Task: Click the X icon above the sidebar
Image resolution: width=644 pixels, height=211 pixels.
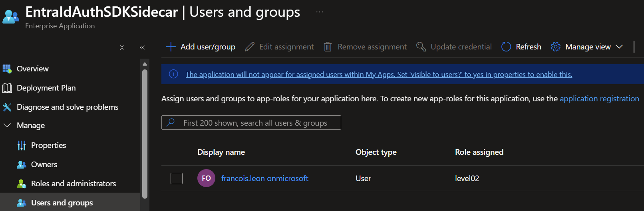Action: (122, 47)
